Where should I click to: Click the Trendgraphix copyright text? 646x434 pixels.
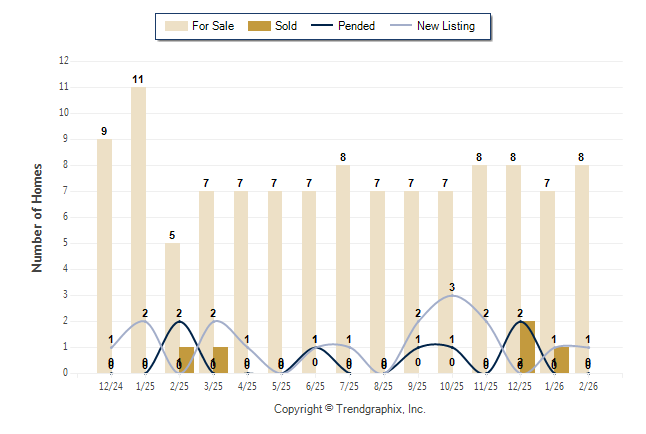[x=349, y=409]
